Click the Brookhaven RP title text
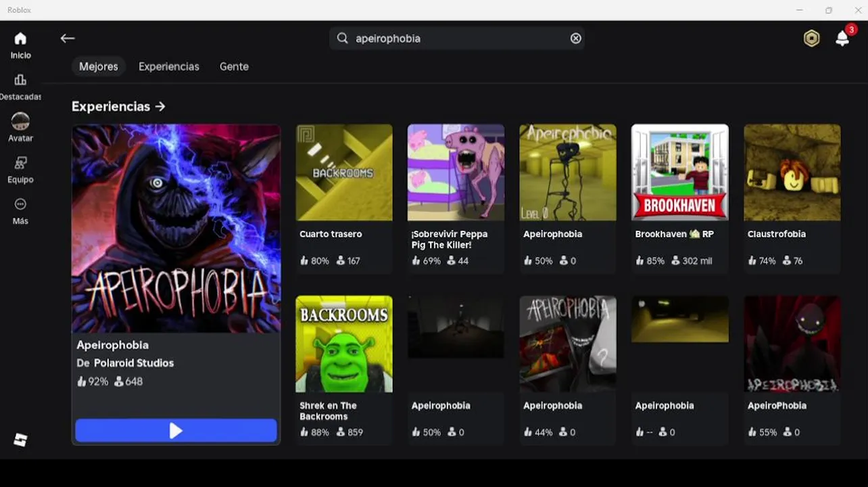Image resolution: width=868 pixels, height=487 pixels. click(x=674, y=234)
